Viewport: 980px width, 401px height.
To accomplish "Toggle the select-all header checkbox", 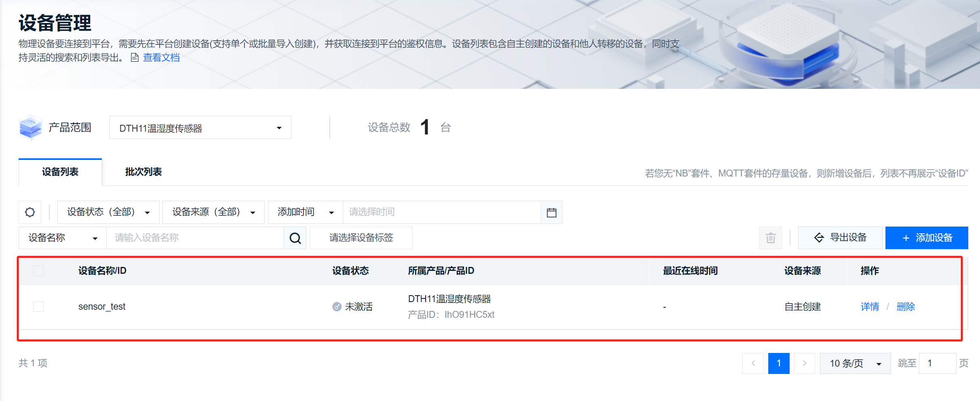I will point(38,271).
